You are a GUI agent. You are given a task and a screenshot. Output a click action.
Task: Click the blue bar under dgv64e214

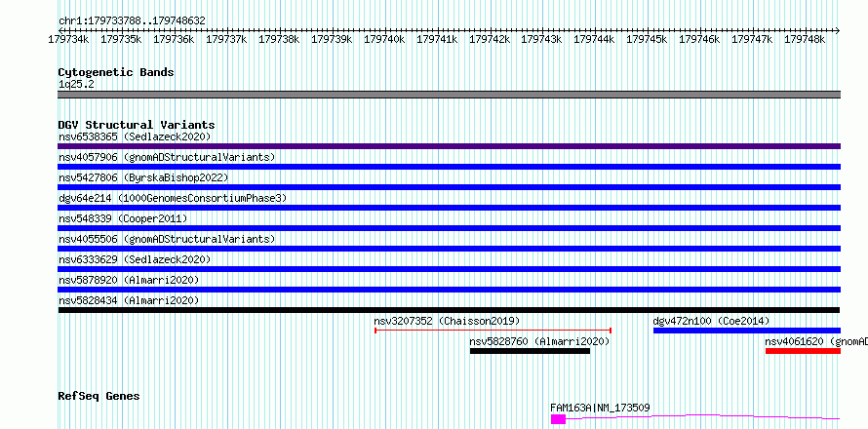tap(449, 208)
